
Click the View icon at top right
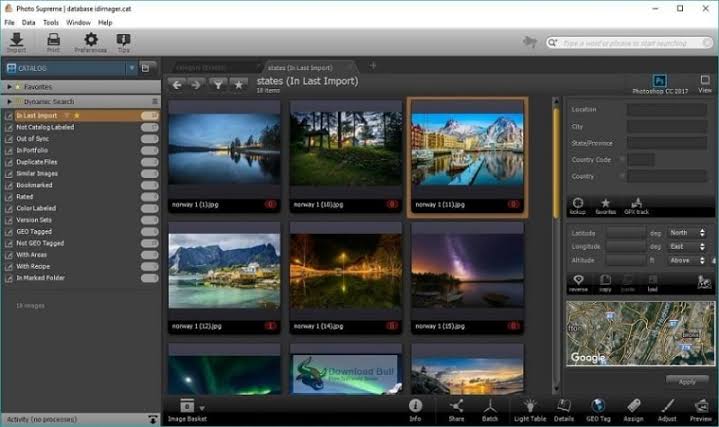pyautogui.click(x=705, y=84)
